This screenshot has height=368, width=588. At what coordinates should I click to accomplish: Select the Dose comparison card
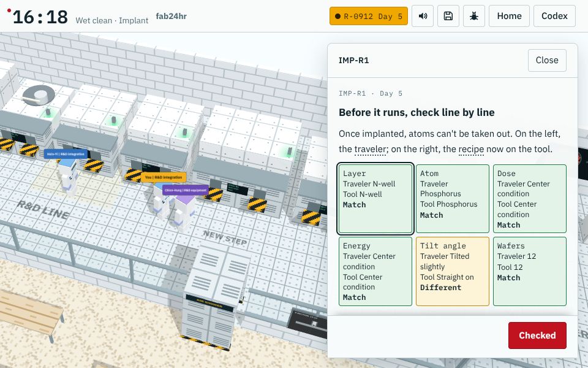click(529, 198)
